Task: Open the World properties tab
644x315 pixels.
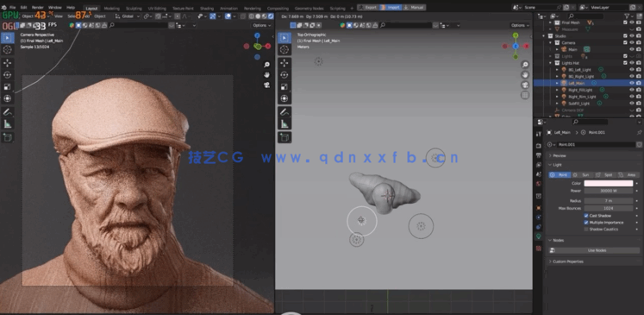Action: tap(539, 184)
